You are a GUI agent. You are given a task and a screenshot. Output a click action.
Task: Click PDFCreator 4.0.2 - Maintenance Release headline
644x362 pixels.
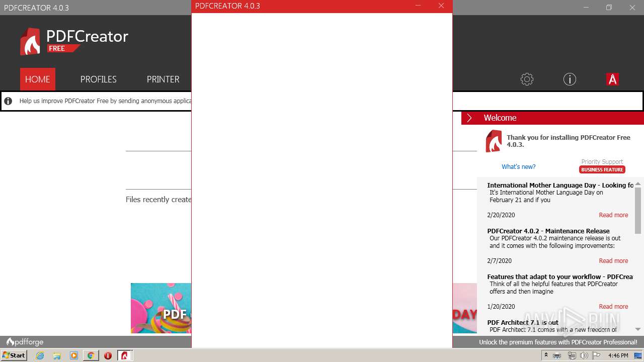click(x=548, y=231)
